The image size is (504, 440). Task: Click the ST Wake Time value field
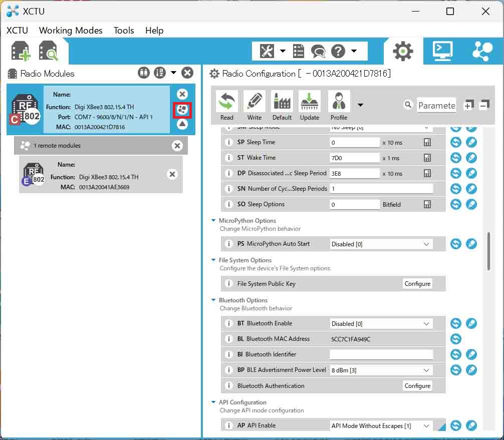(355, 158)
